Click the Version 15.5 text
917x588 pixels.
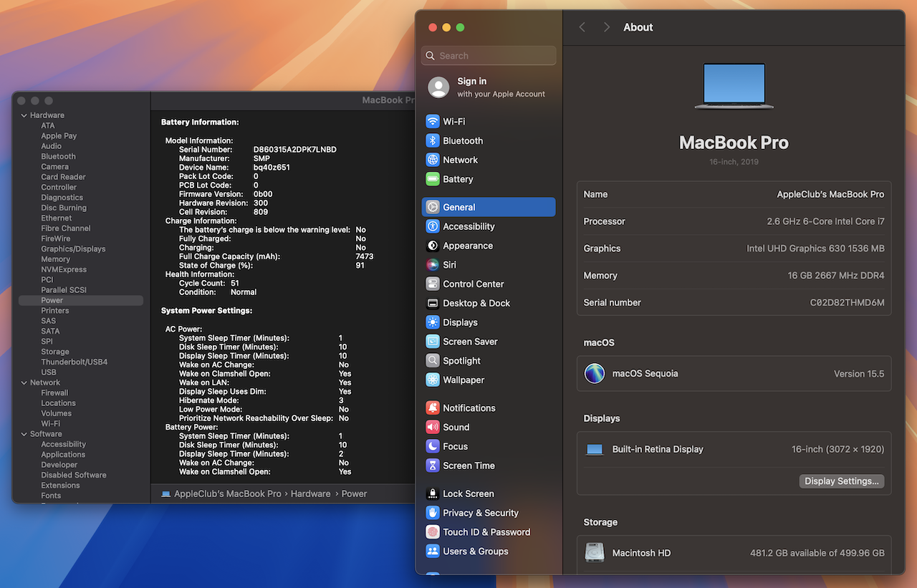(x=859, y=374)
